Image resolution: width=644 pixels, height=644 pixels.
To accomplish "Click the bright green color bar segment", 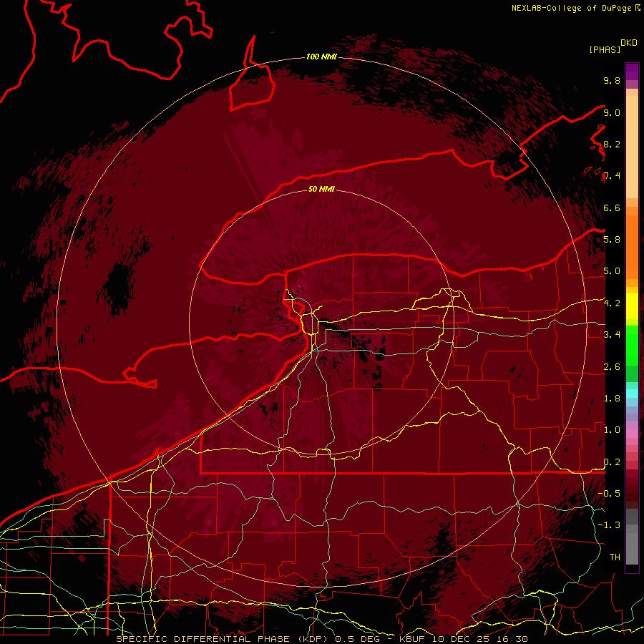I will (x=632, y=345).
